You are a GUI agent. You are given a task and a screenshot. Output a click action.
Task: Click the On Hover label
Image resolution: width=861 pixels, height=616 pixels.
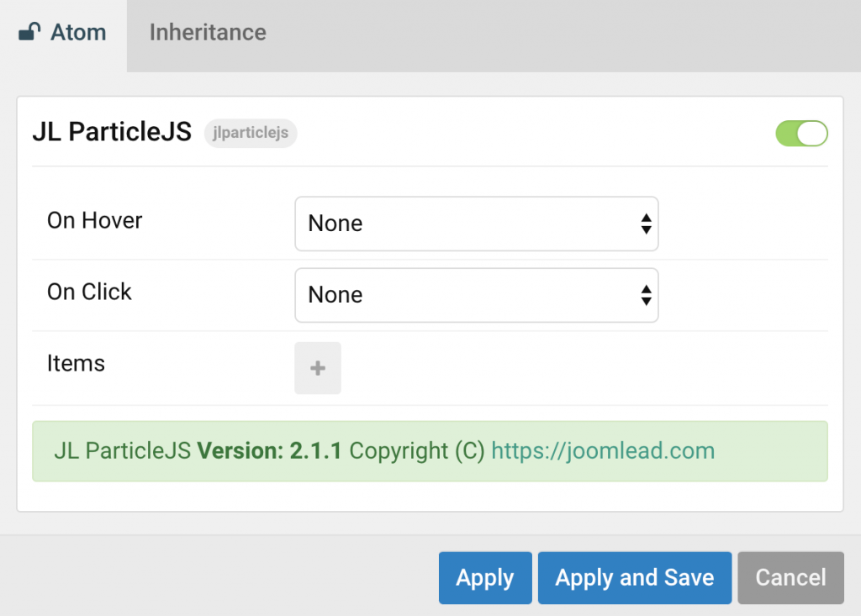[x=94, y=220]
